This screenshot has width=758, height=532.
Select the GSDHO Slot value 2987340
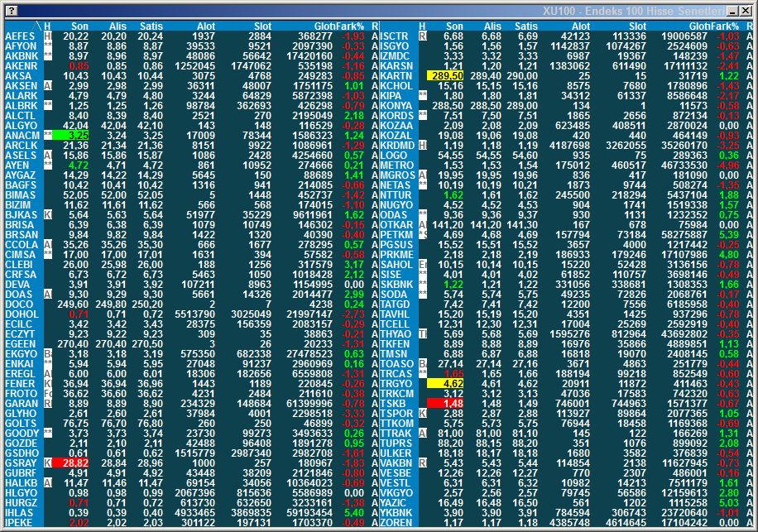click(251, 453)
